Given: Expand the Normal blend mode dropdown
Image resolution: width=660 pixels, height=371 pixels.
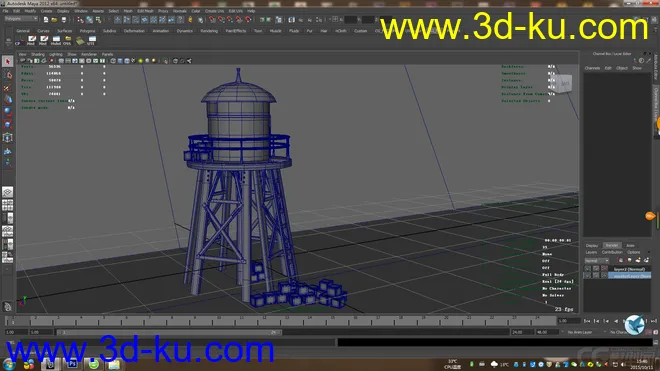Looking at the screenshot, I should click(x=597, y=260).
